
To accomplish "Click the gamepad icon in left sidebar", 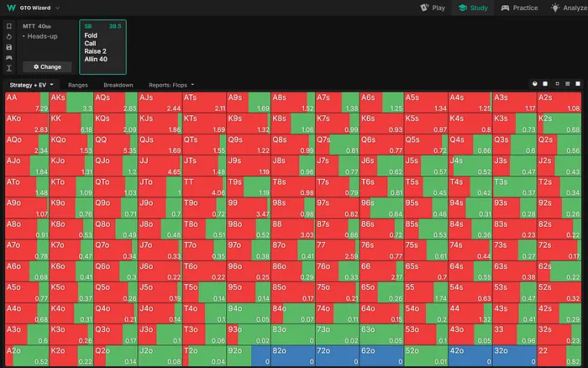I will click(8, 56).
